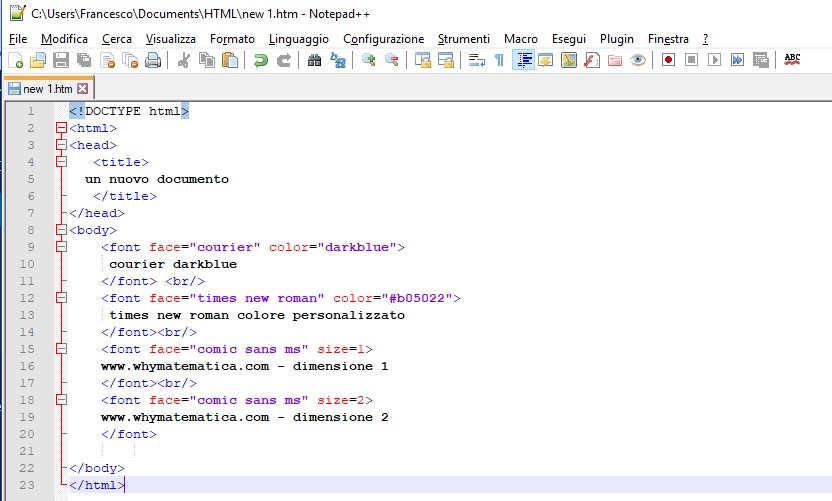832x501 pixels.
Task: Cut selection with scissors icon
Action: 184,60
